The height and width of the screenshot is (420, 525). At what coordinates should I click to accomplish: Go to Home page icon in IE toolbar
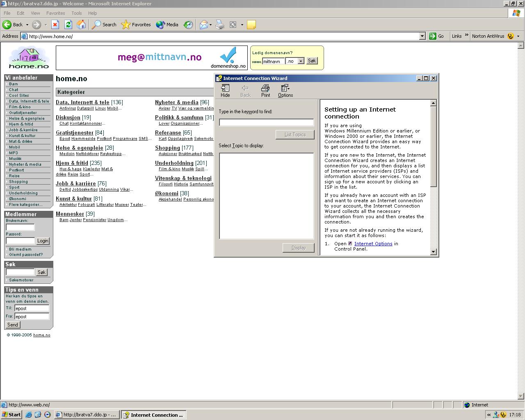pyautogui.click(x=81, y=25)
